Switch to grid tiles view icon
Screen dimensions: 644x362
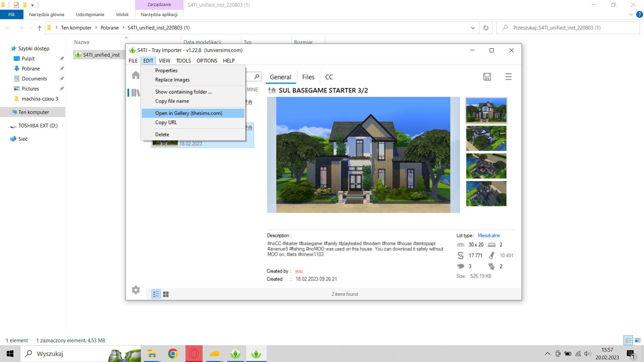166,294
